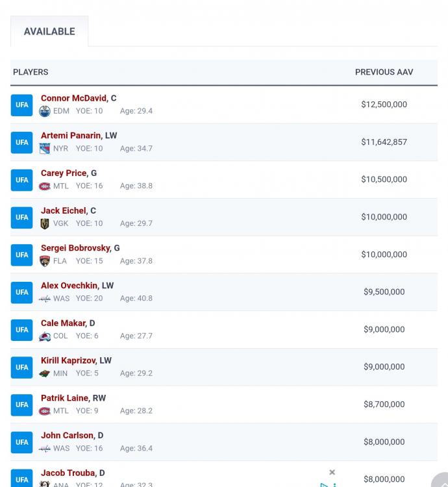
Task: Click the Minnesota Wild logo
Action: point(45,374)
